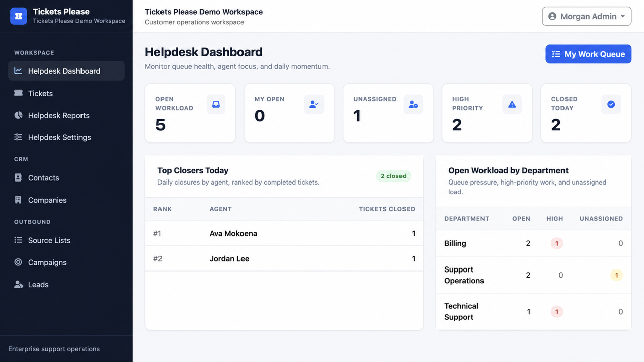
Task: Go to Tickets in the sidebar
Action: click(x=66, y=93)
